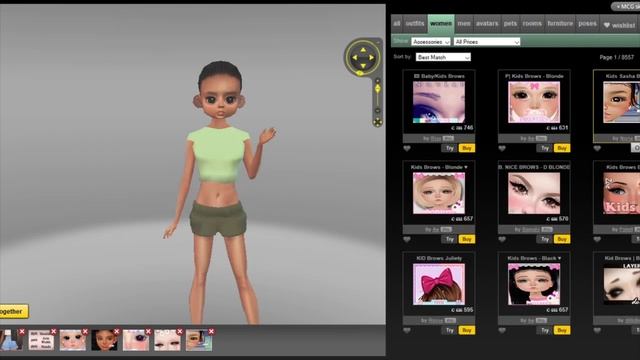Try on Kids Brows - Blonde priced 631
The height and width of the screenshot is (360, 640).
click(x=544, y=148)
